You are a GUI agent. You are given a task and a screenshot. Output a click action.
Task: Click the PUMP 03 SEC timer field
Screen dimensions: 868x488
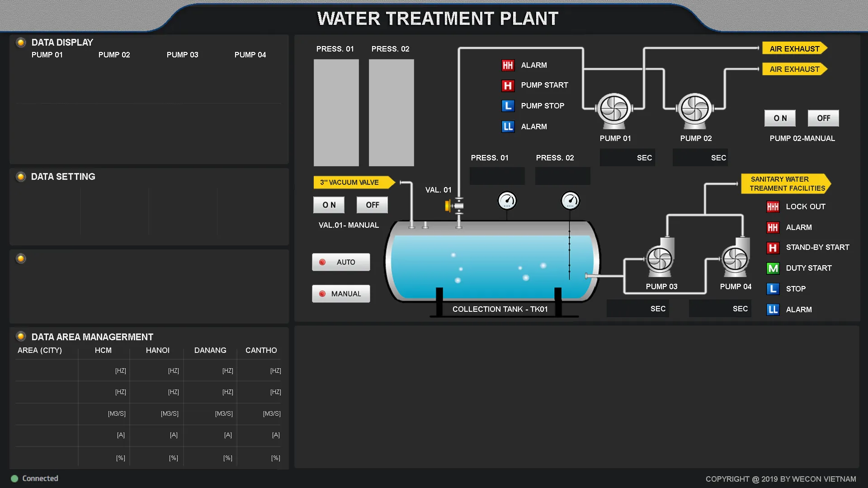click(638, 309)
